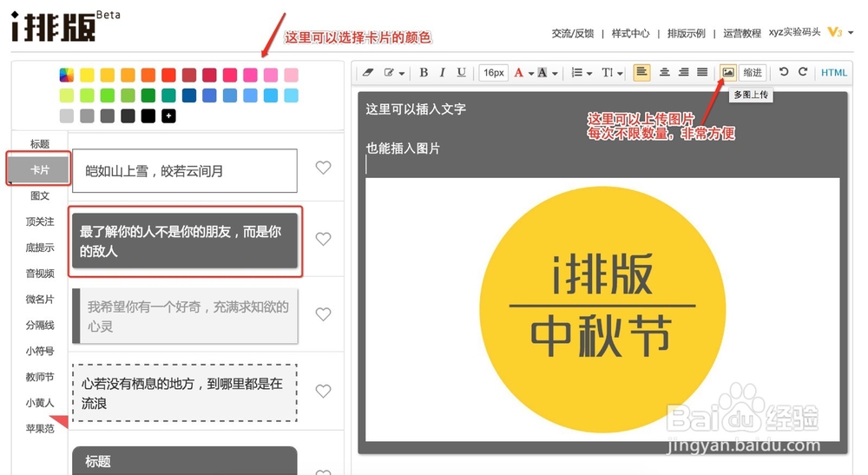Pick the navy blue color swatch

pos(188,96)
